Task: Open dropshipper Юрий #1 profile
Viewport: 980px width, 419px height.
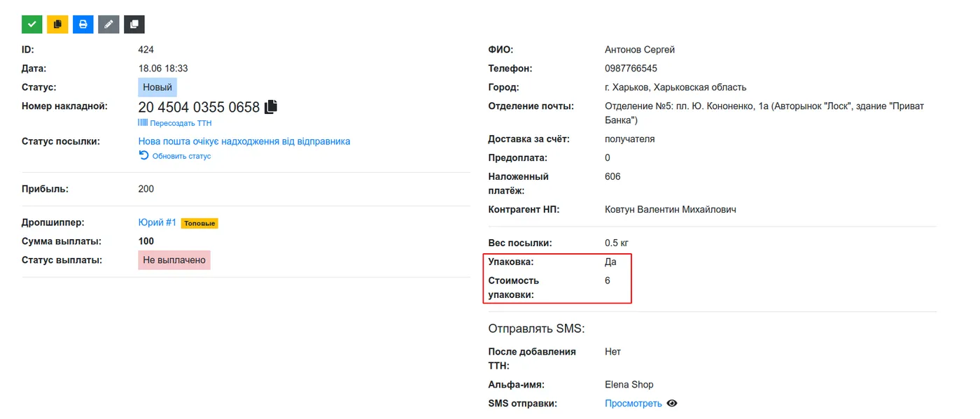Action: click(x=157, y=222)
